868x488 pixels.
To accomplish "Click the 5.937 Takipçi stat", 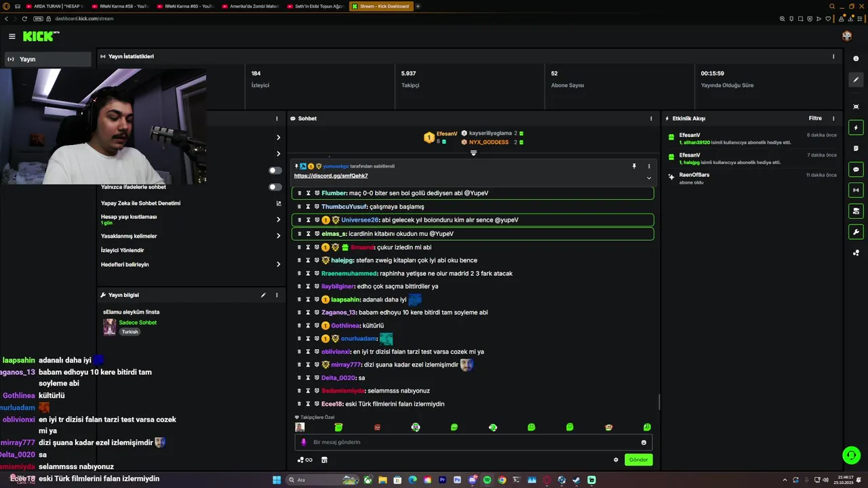I will pos(410,79).
